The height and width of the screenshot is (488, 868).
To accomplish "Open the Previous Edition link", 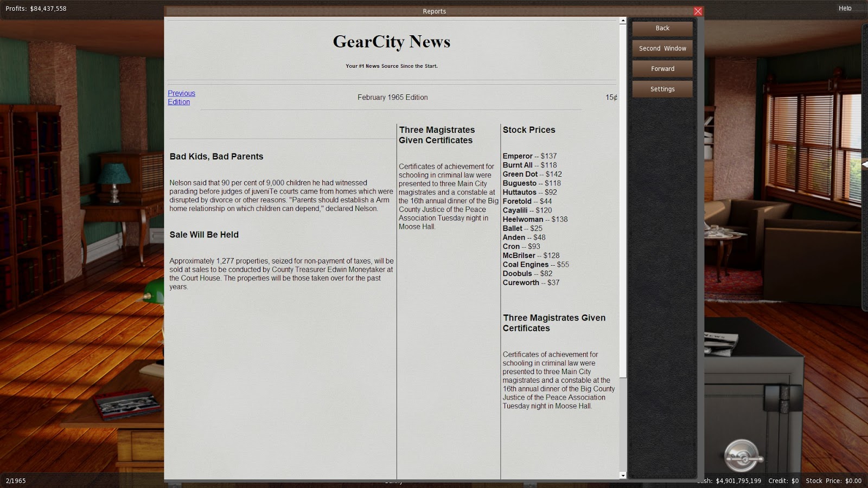I will [181, 98].
